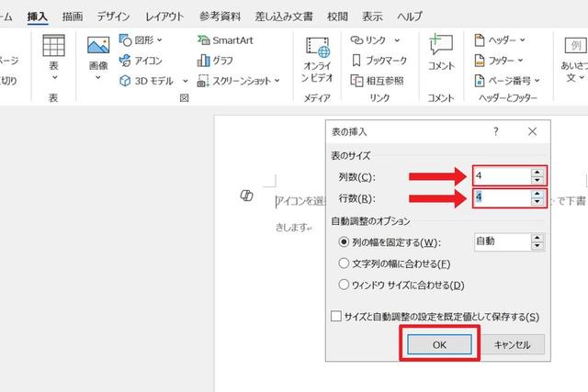
Task: Expand the フッター dropdown arrow
Action: coord(521,60)
